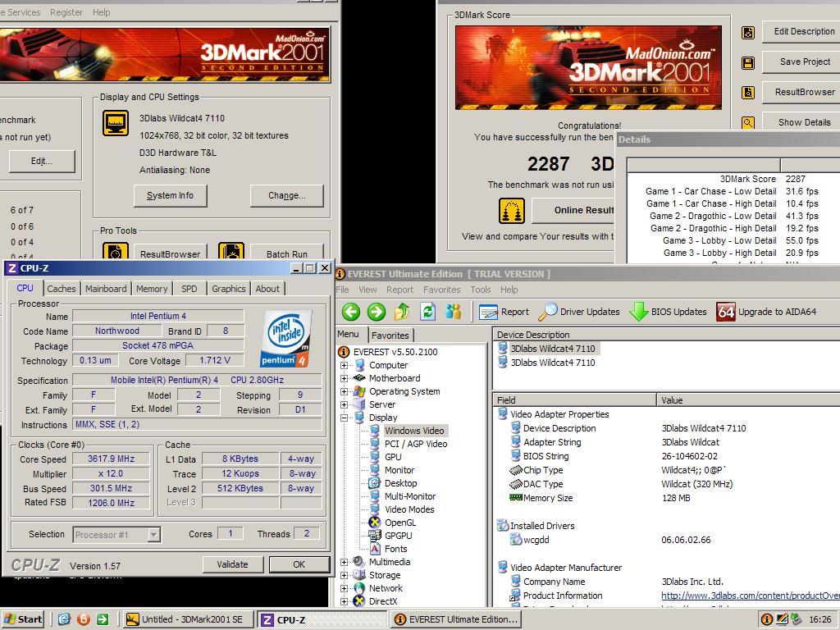Switch to the Mainboard tab in CPU-Z

coord(106,289)
